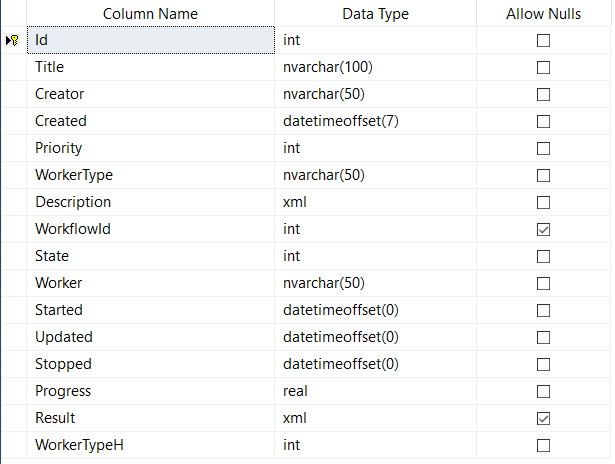
Task: Uncheck Allow Nulls for the WorkflowId column
Action: click(x=544, y=229)
